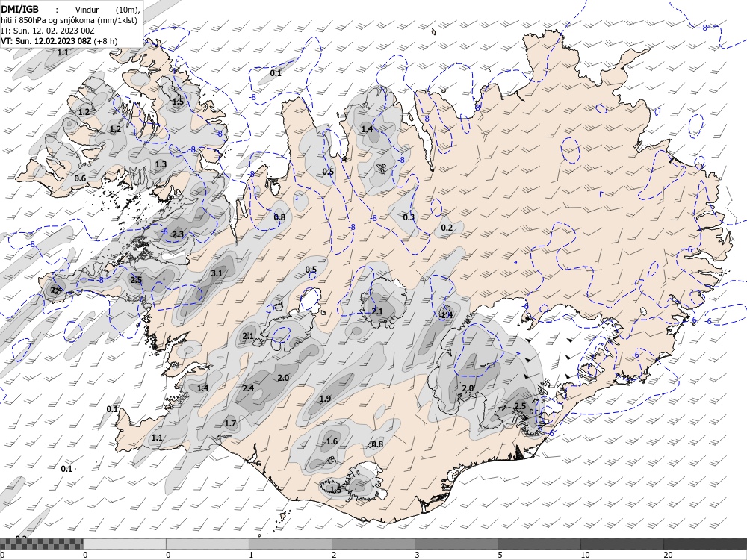Click the 3.1 snowfall value label
The image size is (747, 560).
coord(217,273)
